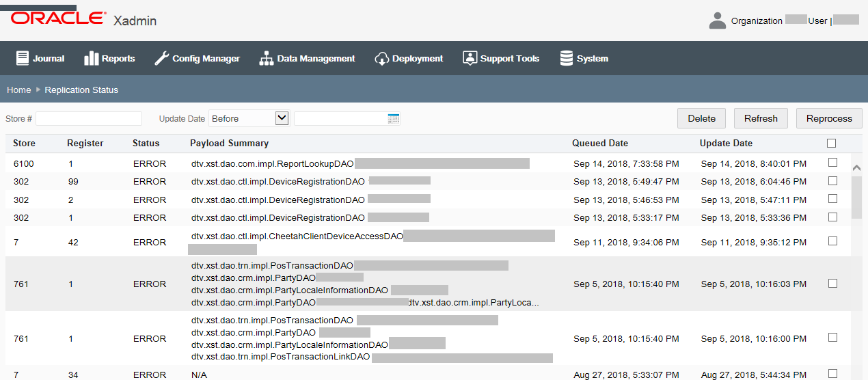
Task: Click PosTransactionLinkDAO payload line
Action: pyautogui.click(x=280, y=357)
